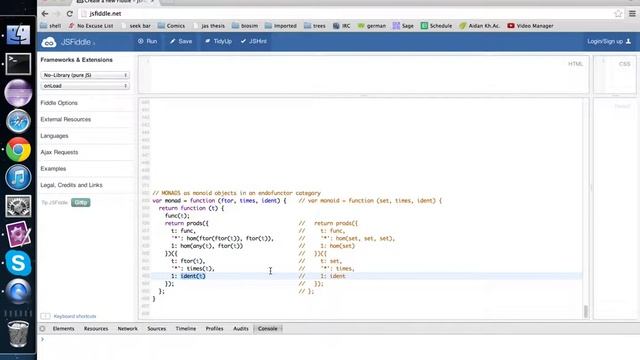Open Skype from the dock
Screen dimensions: 640x360
[x=18, y=263]
